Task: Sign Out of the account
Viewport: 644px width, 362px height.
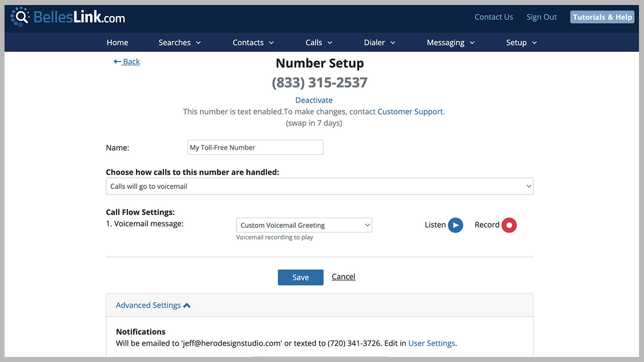Action: coord(541,17)
